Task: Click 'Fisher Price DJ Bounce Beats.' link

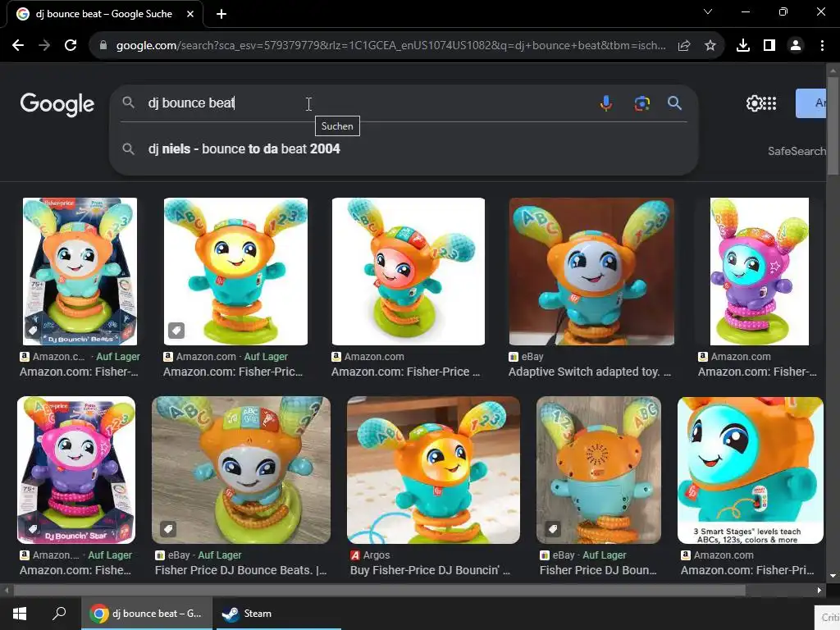Action: pyautogui.click(x=240, y=570)
